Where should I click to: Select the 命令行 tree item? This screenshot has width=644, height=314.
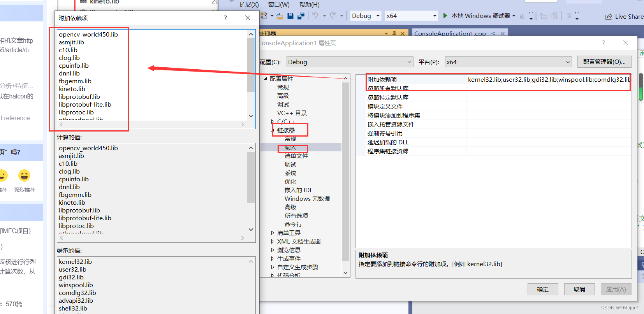coord(293,224)
